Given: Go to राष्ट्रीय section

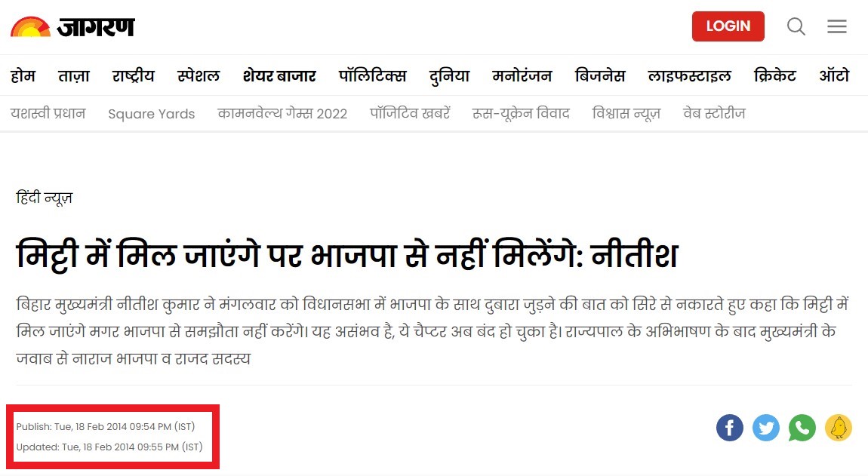Looking at the screenshot, I should coord(134,75).
